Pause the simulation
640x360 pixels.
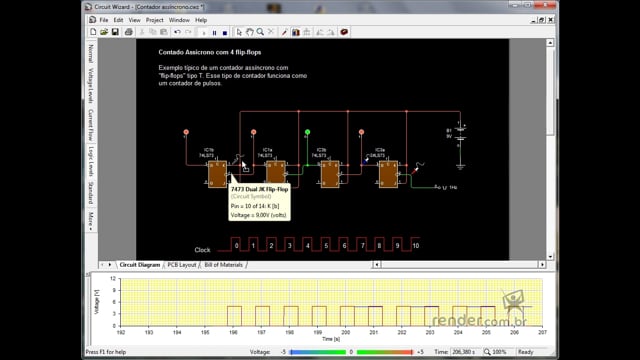214,33
